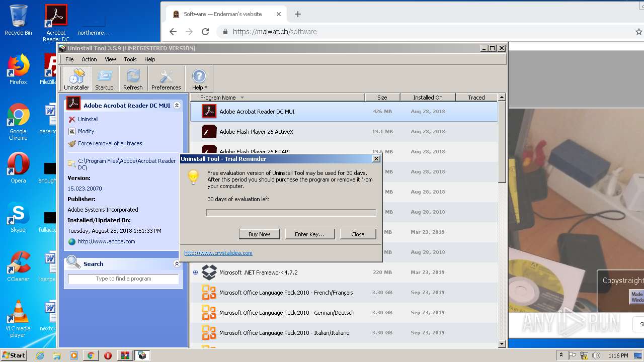The width and height of the screenshot is (644, 362).
Task: Click the Chrome address bar URL
Action: (275, 32)
